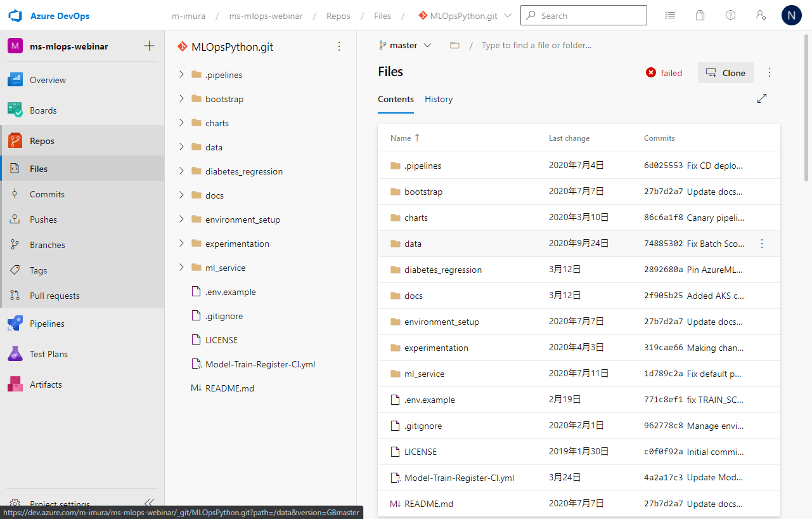Open more options for the data row
Image resolution: width=812 pixels, height=519 pixels.
click(x=762, y=244)
